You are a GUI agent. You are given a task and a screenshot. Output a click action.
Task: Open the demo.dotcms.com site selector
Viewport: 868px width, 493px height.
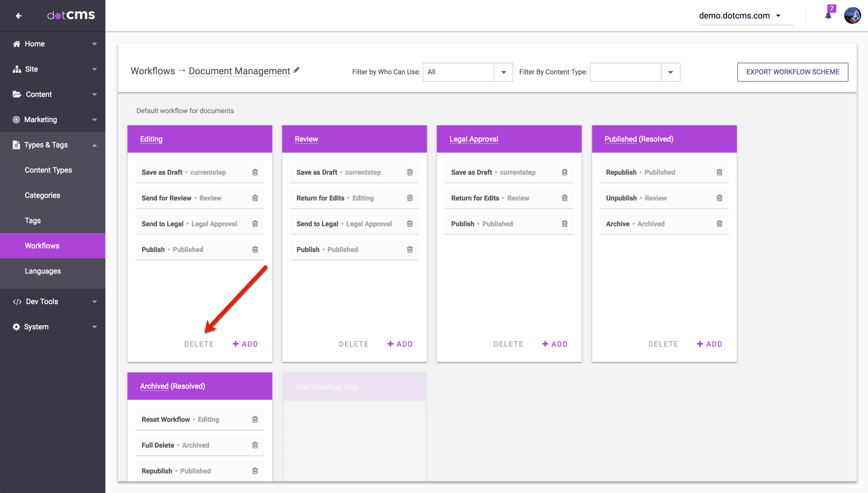point(740,16)
